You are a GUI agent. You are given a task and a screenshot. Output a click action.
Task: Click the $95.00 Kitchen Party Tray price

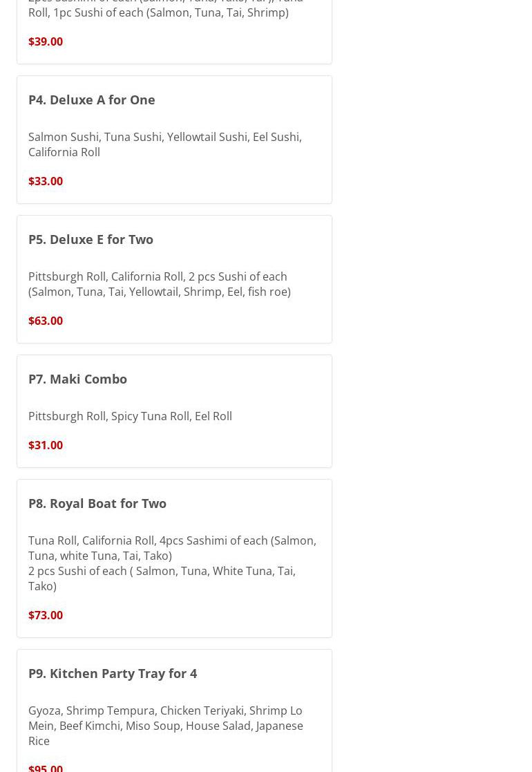pos(46,767)
